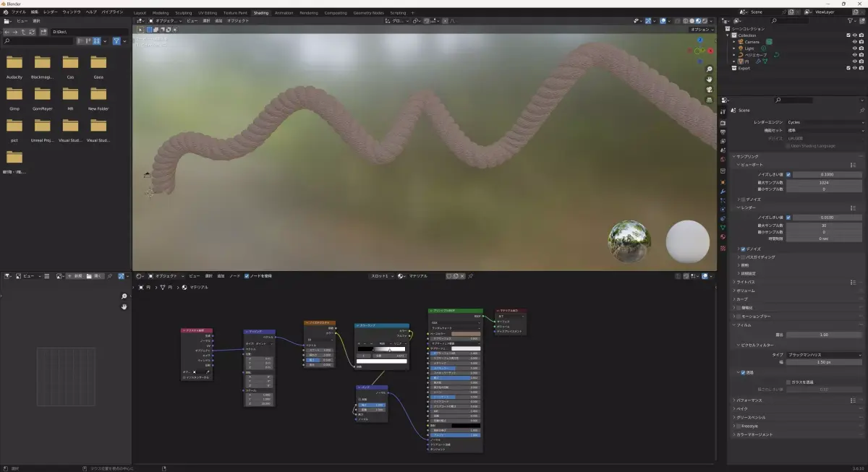Click the image editor pan hand icon
Viewport: 868px width, 472px height.
124,306
